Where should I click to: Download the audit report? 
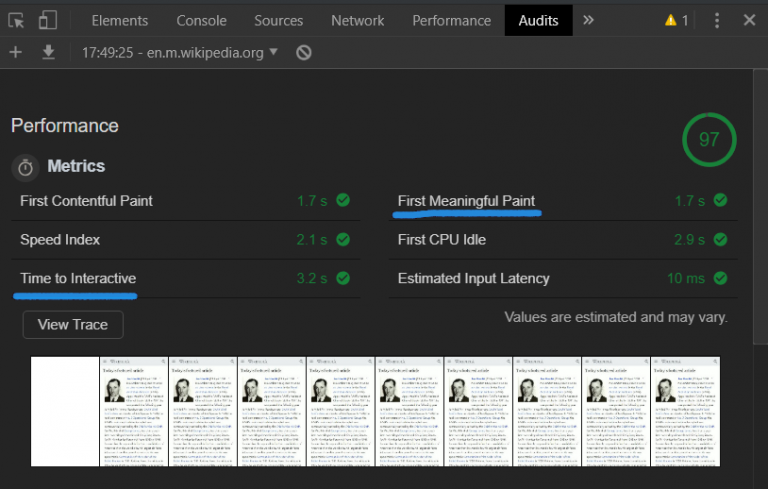coord(48,52)
